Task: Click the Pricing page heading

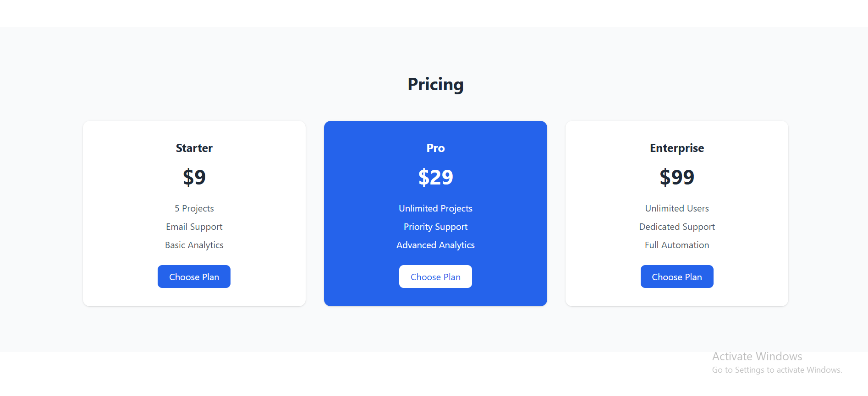Action: click(435, 84)
